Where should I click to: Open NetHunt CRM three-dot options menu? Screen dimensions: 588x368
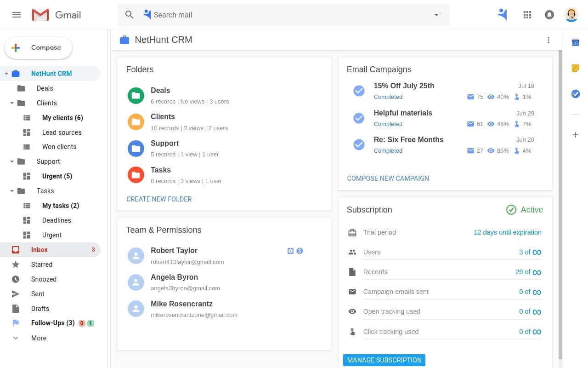click(548, 40)
